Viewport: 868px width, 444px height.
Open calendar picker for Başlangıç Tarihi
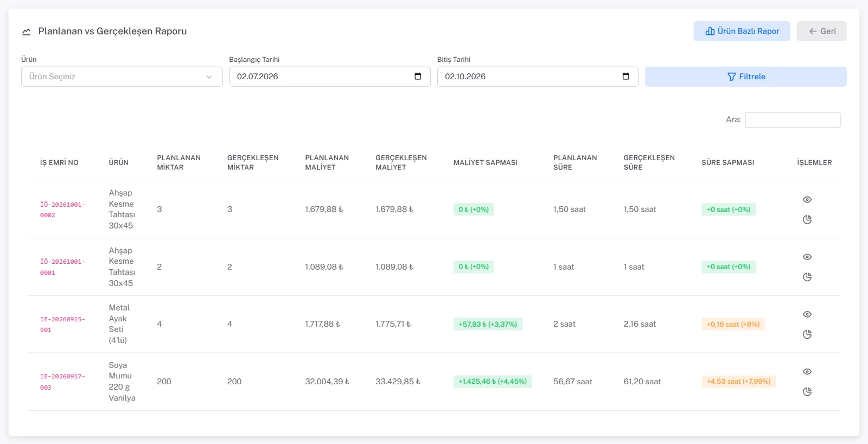click(418, 77)
